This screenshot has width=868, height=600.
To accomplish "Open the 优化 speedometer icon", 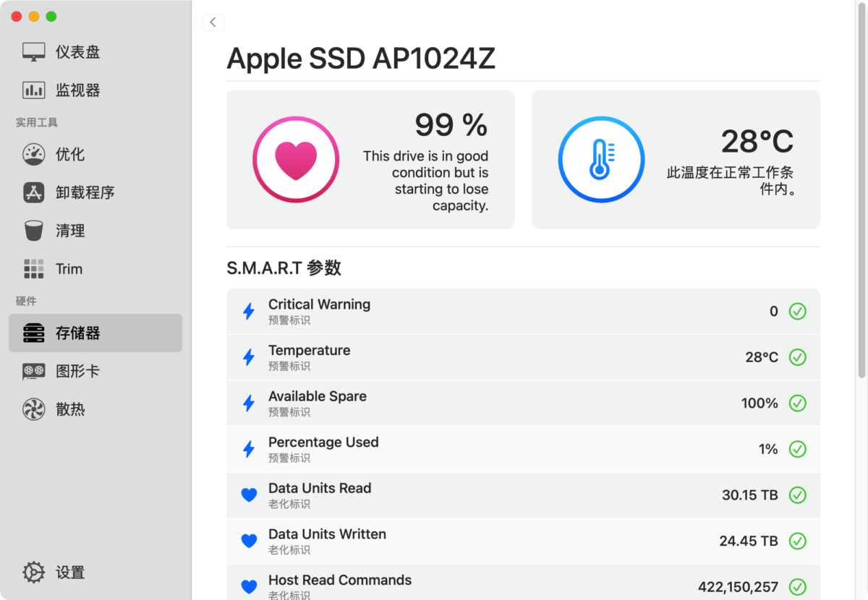I will (34, 154).
